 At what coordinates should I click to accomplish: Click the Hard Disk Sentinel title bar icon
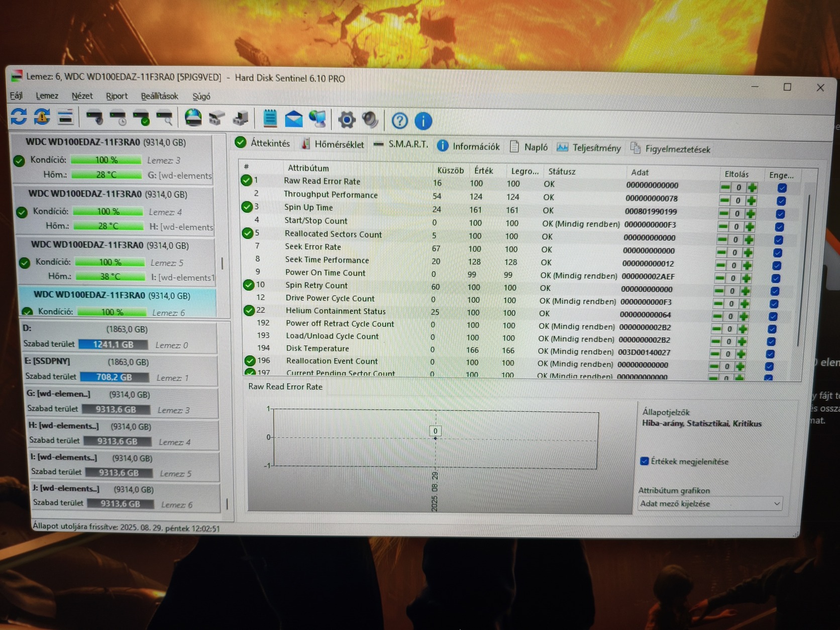[17, 76]
